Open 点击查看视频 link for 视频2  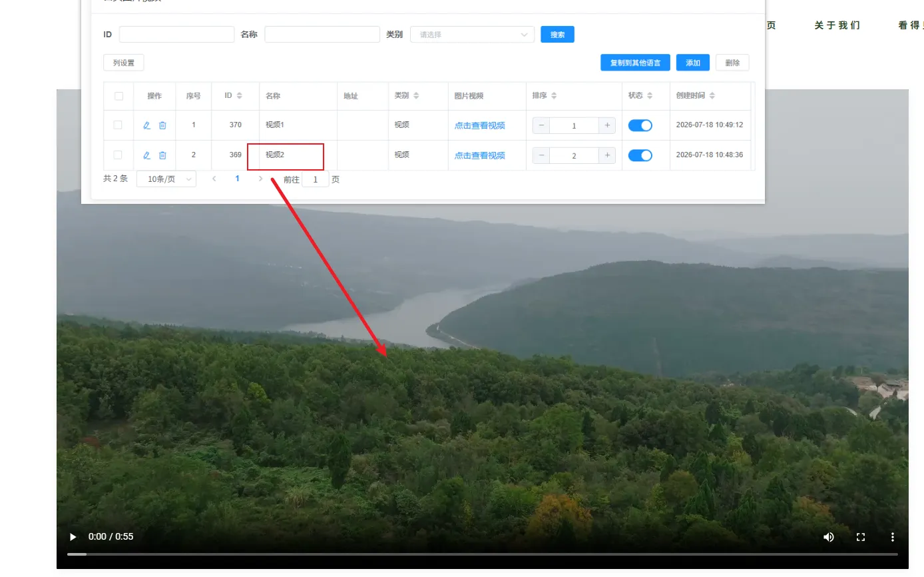coord(480,155)
